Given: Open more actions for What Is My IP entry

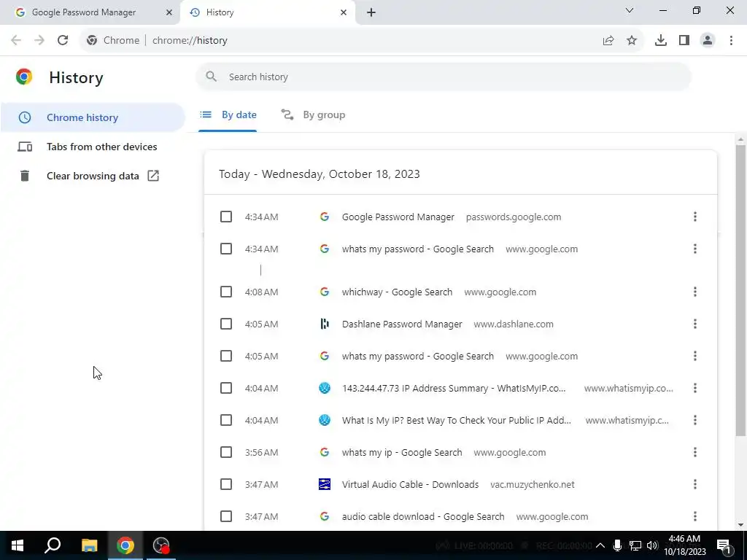Looking at the screenshot, I should [x=695, y=420].
